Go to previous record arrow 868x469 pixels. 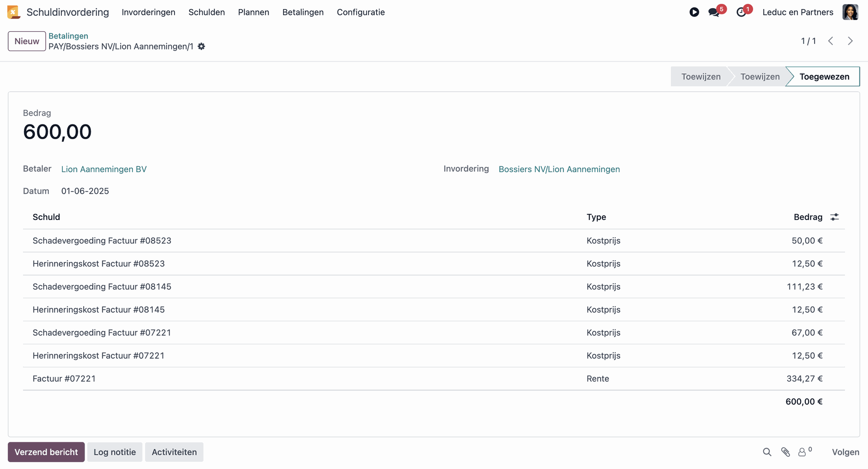[x=830, y=41]
